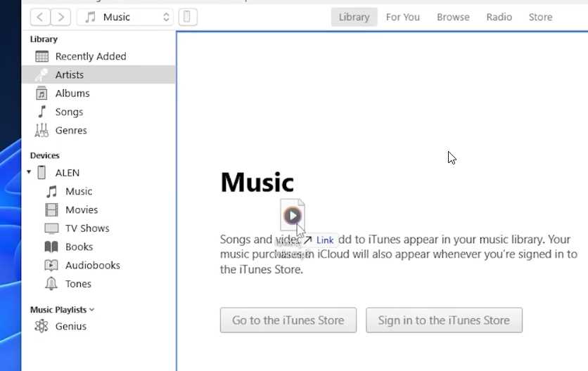Open the Genius playlist
This screenshot has width=588, height=371.
70,326
